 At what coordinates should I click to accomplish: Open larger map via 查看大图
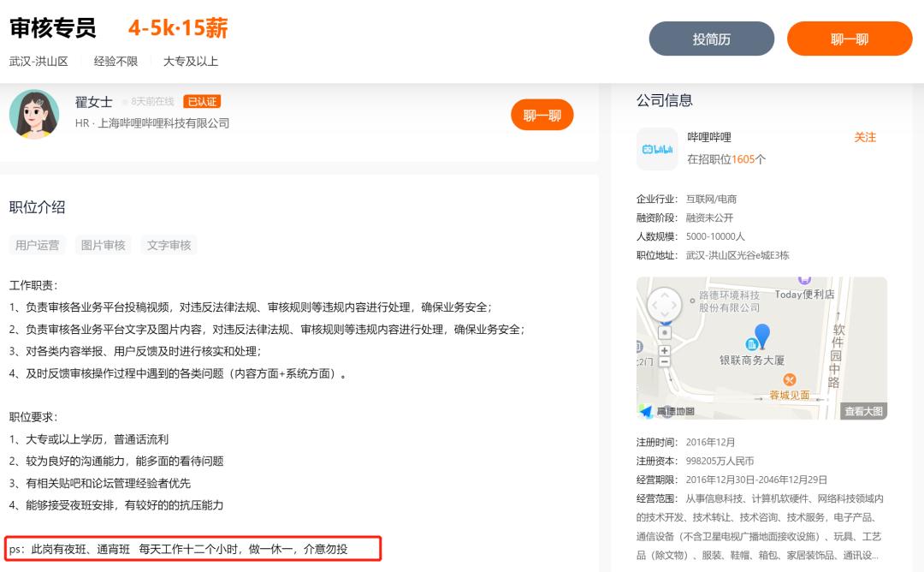coord(863,411)
